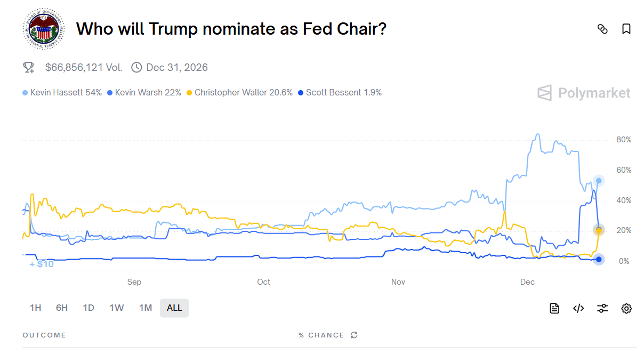644x354 pixels.
Task: Switch chart to 1D range
Action: pyautogui.click(x=88, y=308)
